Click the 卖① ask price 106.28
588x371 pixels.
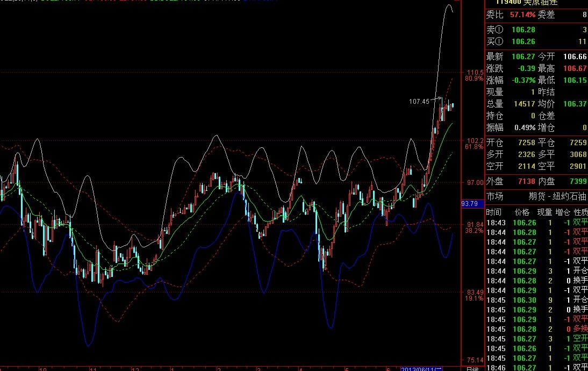524,30
